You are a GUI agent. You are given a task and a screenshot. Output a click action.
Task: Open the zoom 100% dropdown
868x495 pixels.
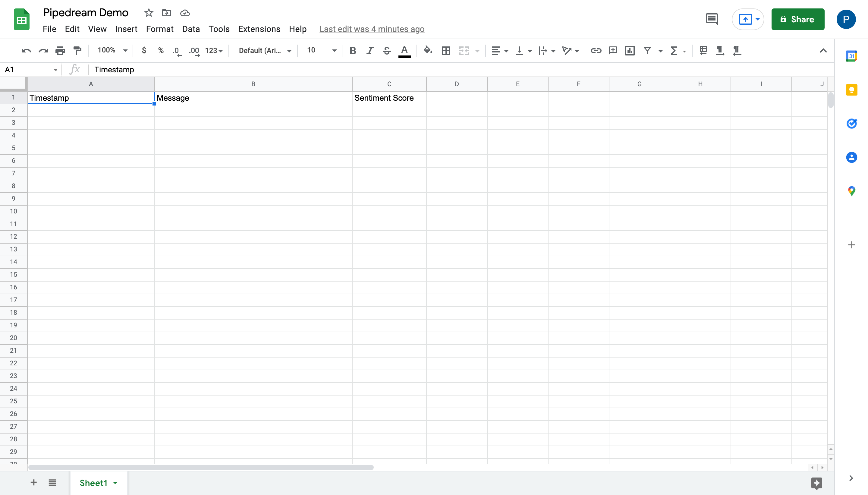[112, 51]
